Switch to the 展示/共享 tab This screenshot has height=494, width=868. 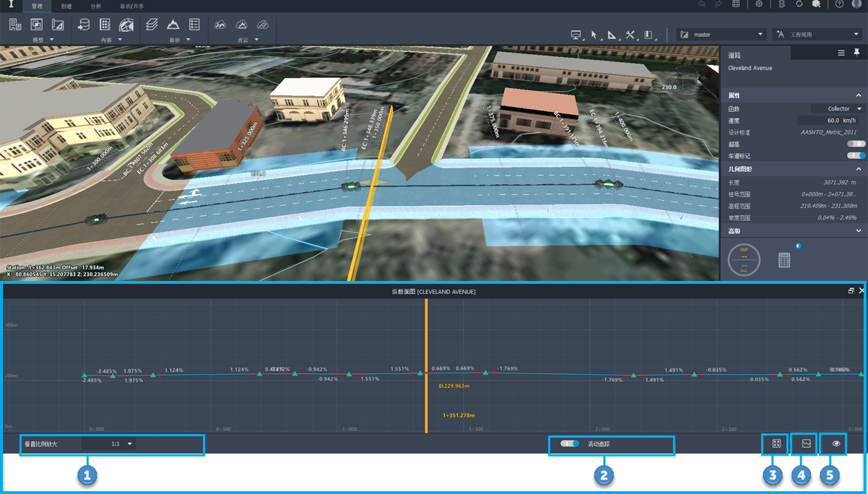(x=131, y=5)
